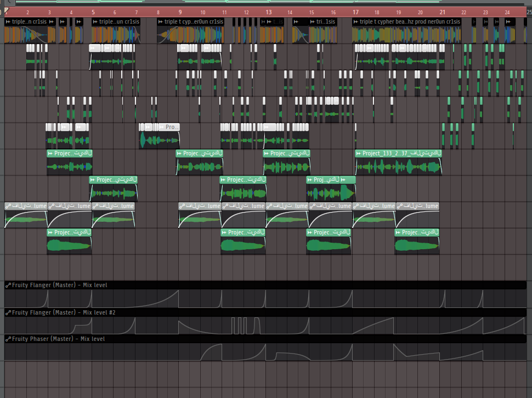Click bar 24 on the timeline ruler

coord(507,13)
